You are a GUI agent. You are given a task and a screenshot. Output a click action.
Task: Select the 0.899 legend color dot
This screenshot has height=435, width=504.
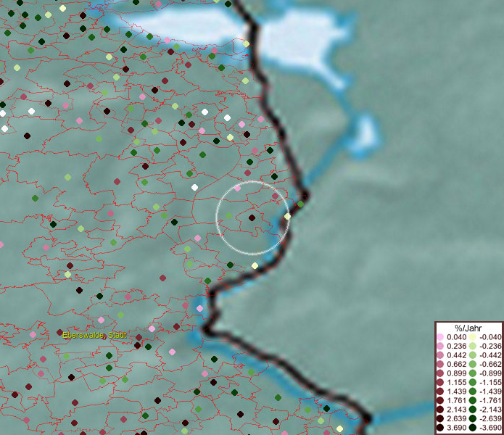(x=440, y=373)
